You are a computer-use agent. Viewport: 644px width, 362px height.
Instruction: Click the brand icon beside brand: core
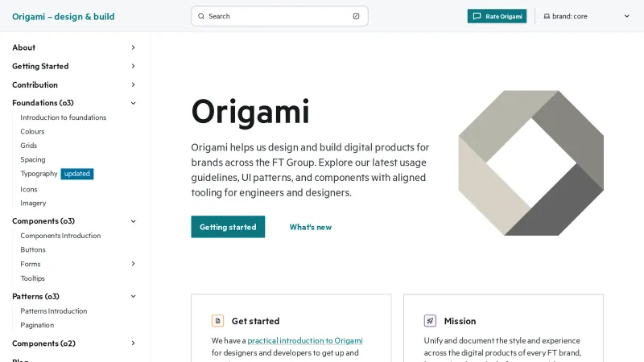point(547,16)
